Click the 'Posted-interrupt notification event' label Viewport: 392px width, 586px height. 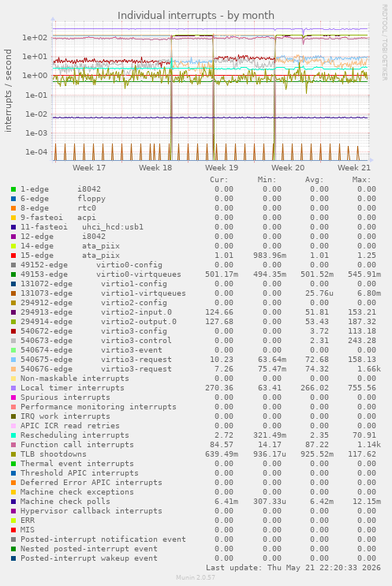click(103, 539)
